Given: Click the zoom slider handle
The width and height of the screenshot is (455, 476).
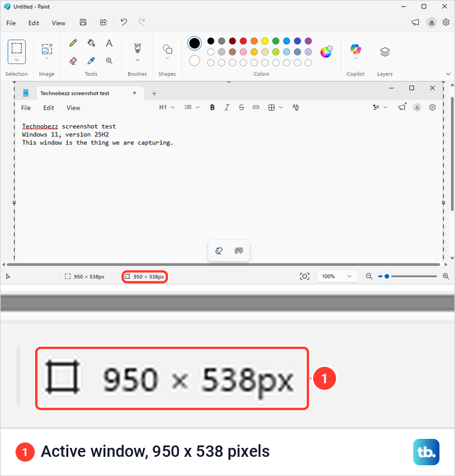Looking at the screenshot, I should point(386,276).
